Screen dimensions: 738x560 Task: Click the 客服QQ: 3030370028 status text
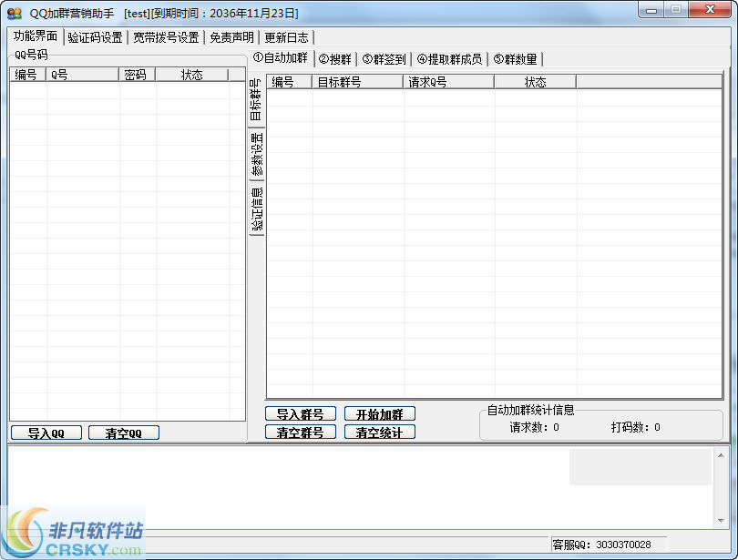click(602, 545)
